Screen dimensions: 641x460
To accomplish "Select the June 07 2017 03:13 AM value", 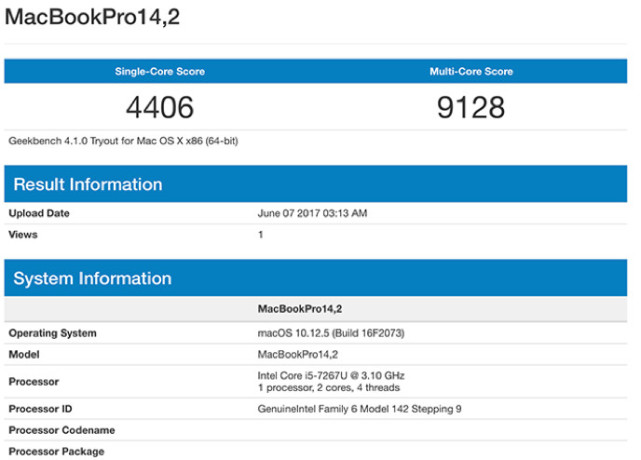I will tap(312, 213).
